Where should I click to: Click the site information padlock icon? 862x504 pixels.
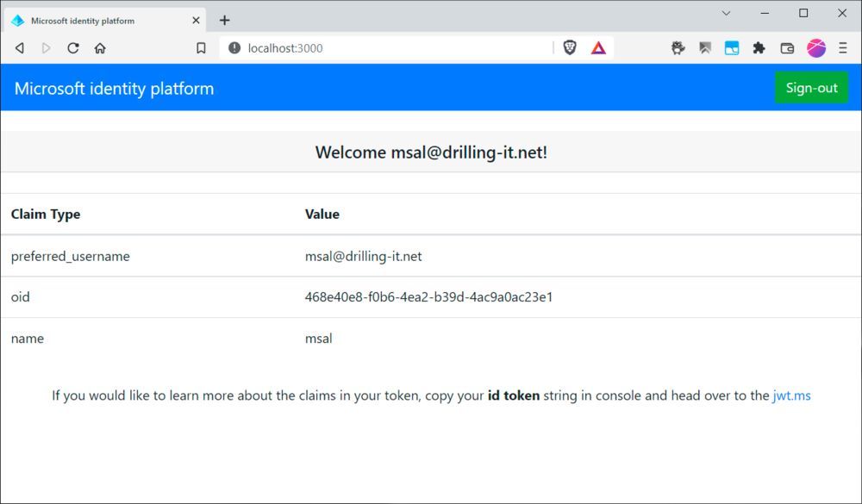(234, 48)
